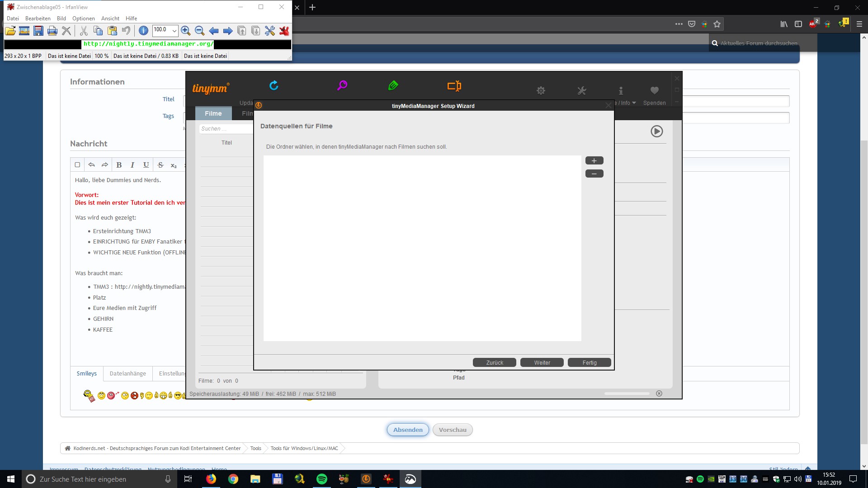868x488 pixels.
Task: Toggle bold in forum editor
Action: pyautogui.click(x=119, y=165)
